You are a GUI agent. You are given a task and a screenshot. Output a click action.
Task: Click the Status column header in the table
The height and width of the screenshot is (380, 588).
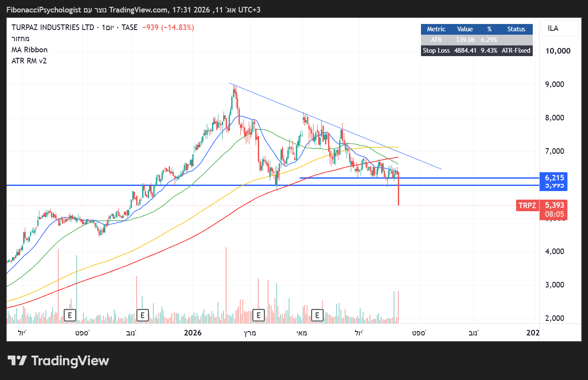click(516, 29)
